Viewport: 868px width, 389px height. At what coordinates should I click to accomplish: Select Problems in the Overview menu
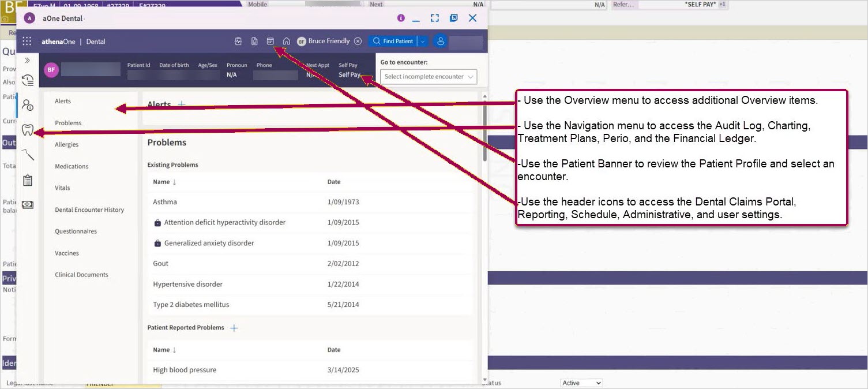pos(68,123)
